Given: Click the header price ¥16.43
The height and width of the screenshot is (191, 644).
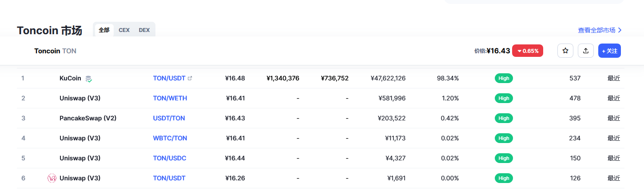Looking at the screenshot, I should pyautogui.click(x=498, y=51).
